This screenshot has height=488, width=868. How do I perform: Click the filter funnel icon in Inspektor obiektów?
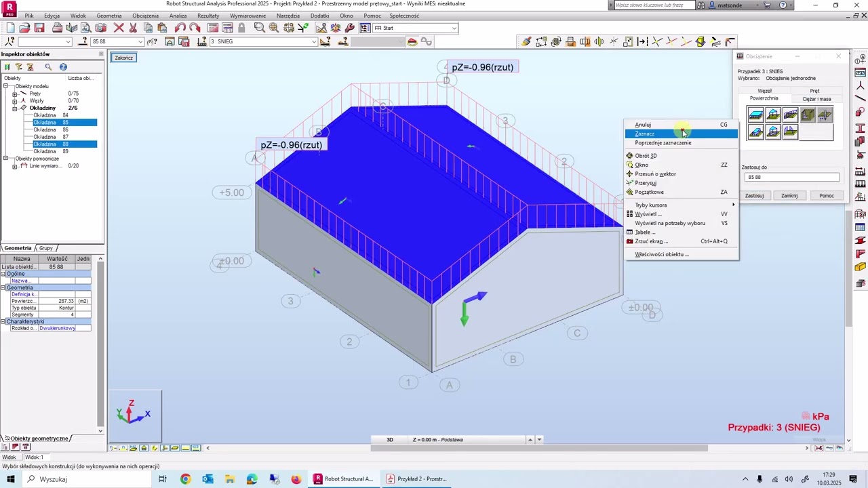click(x=19, y=66)
